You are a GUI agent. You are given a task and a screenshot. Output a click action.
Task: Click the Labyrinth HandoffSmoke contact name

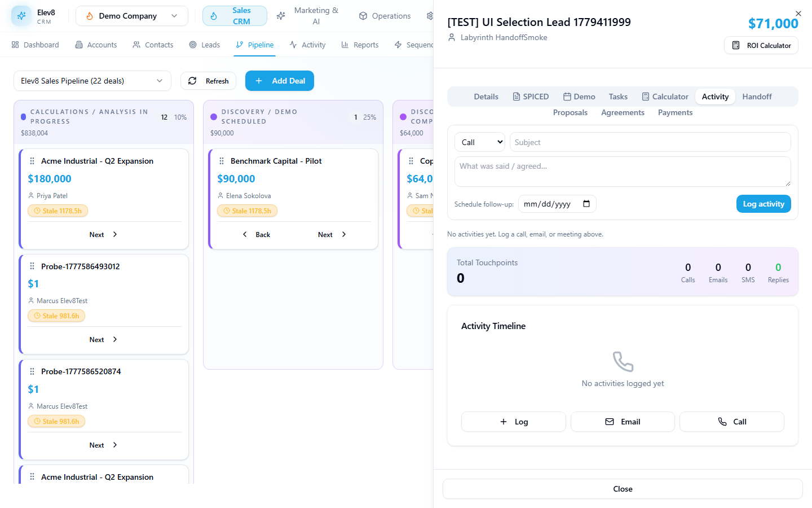point(504,37)
